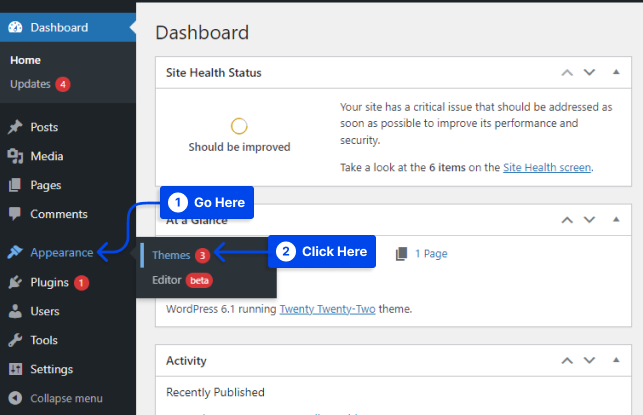Click the Updates count badge showing 4
The height and width of the screenshot is (415, 643).
pos(63,84)
